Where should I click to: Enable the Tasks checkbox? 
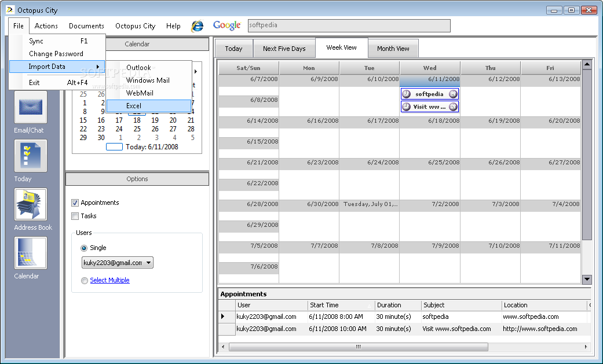pyautogui.click(x=75, y=216)
